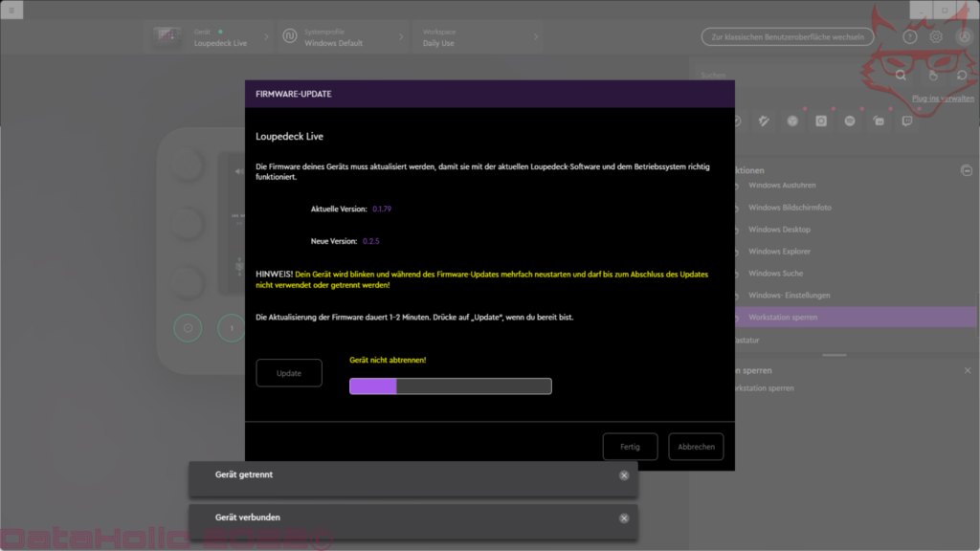Click the round home button on the device
980x551 pixels.
tap(188, 328)
